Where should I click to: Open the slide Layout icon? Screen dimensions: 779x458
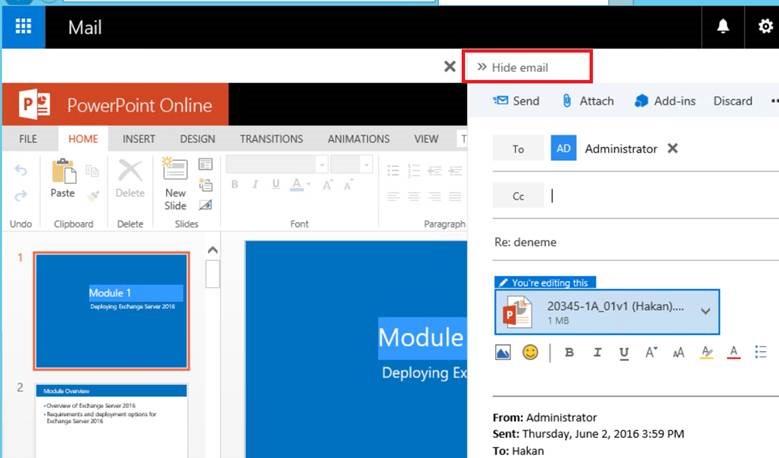(x=205, y=164)
